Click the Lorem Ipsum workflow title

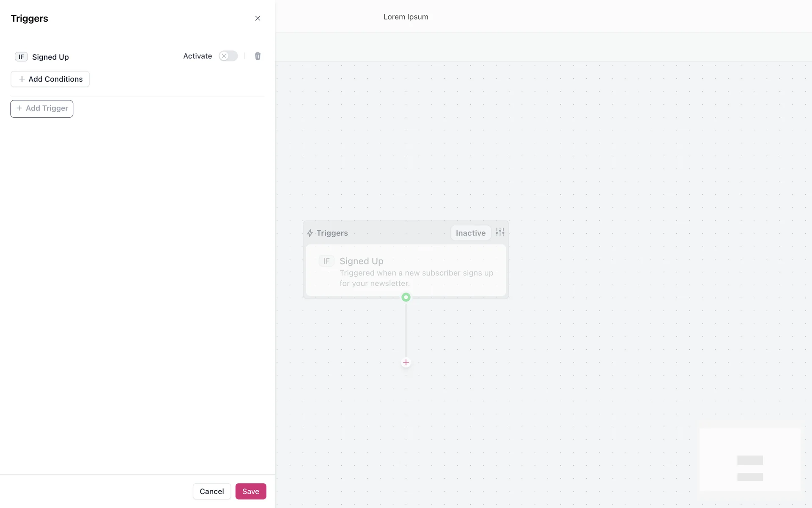tap(406, 17)
